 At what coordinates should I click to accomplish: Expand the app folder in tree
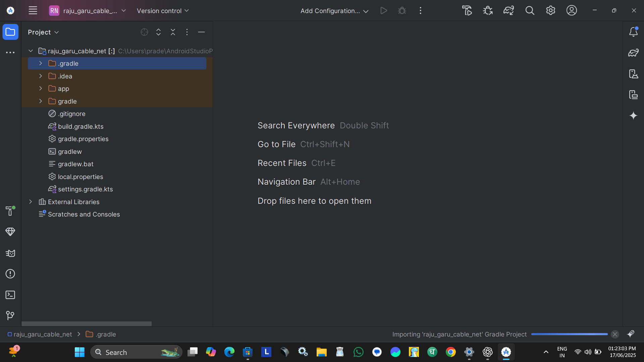coord(41,88)
